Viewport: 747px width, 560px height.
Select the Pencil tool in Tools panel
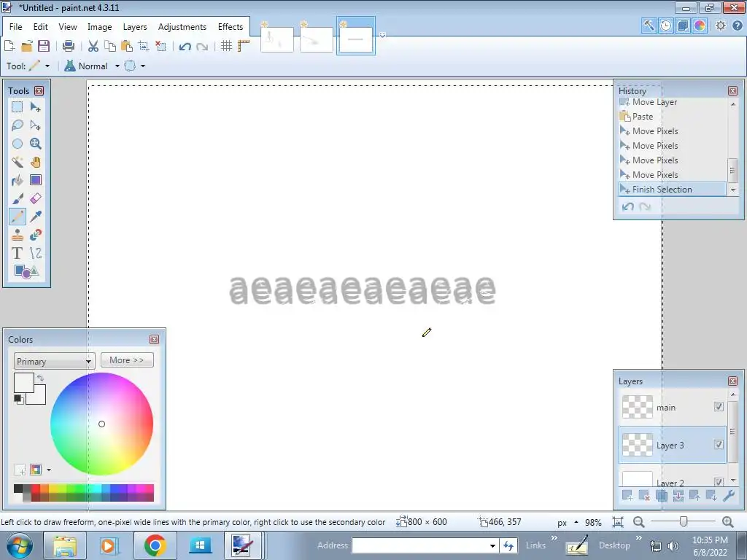[x=18, y=217]
